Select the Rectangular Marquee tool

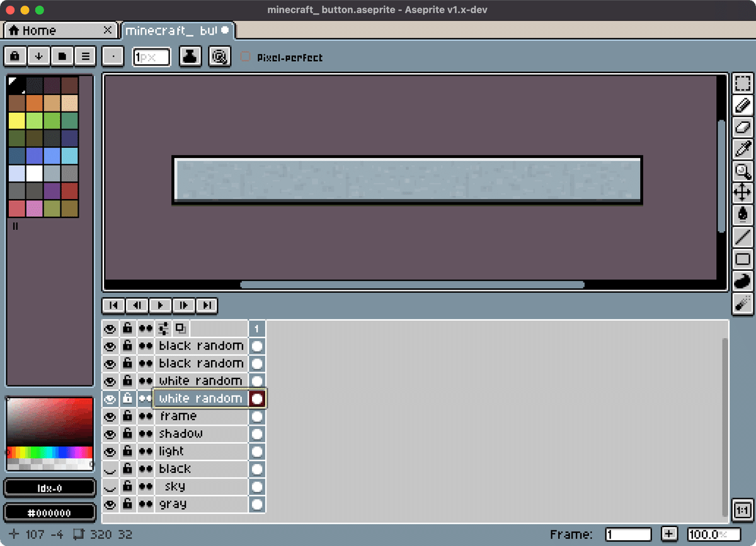tap(743, 83)
